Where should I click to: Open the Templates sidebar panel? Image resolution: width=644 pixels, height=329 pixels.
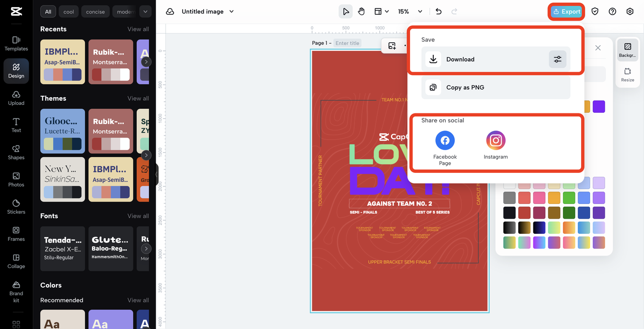point(16,43)
